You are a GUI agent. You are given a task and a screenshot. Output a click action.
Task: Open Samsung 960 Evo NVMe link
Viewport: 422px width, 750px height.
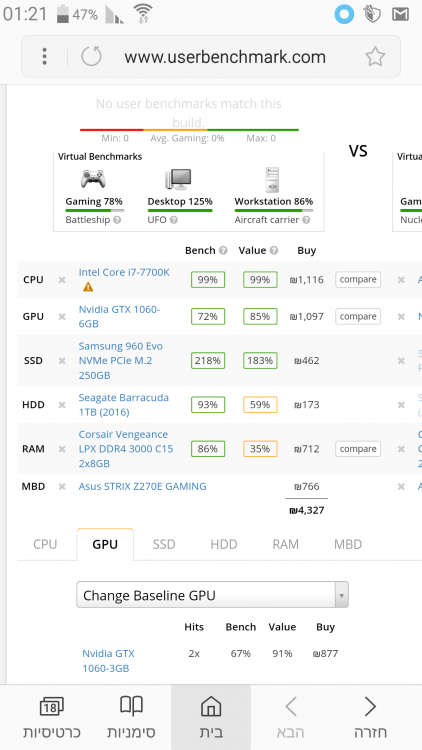pos(121,361)
